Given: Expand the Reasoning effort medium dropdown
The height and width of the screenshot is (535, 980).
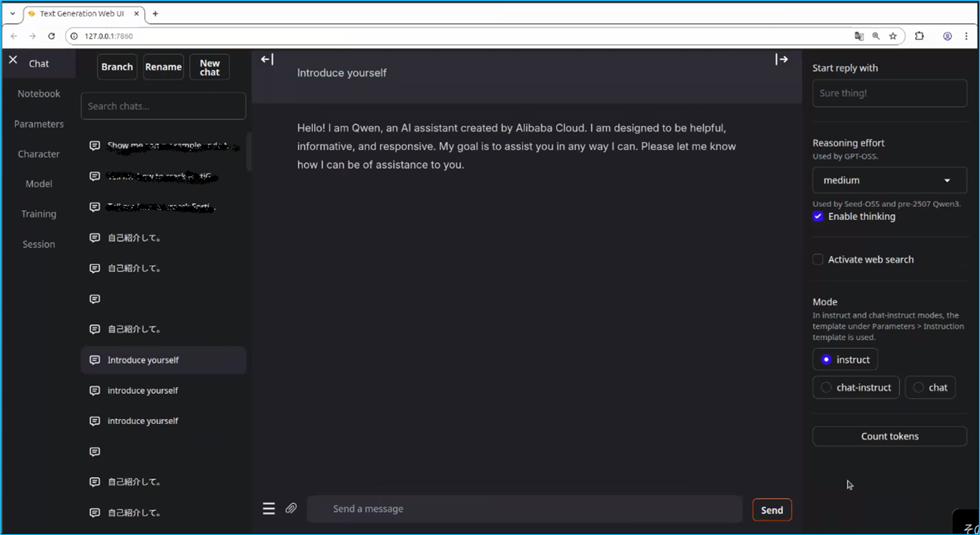Looking at the screenshot, I should coord(889,180).
